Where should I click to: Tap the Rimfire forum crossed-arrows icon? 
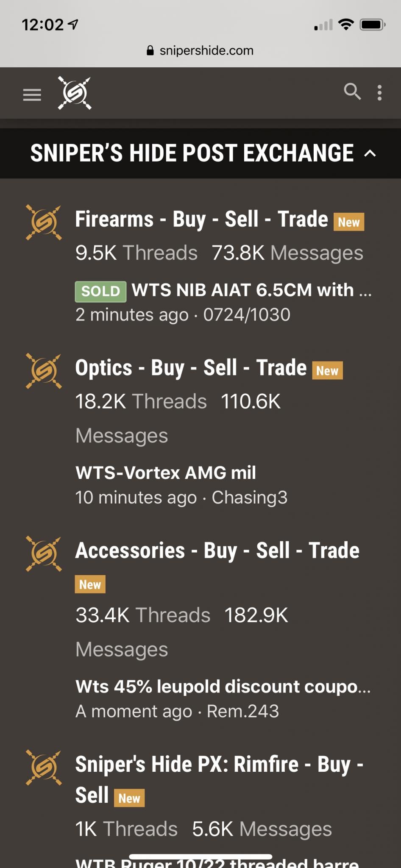(44, 768)
